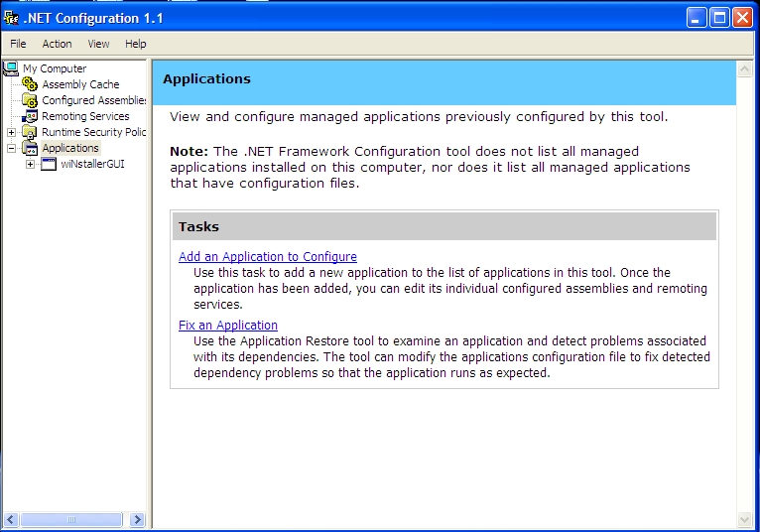Click the Configured Assemblies folder icon
Image resolution: width=760 pixels, height=532 pixels.
[30, 100]
